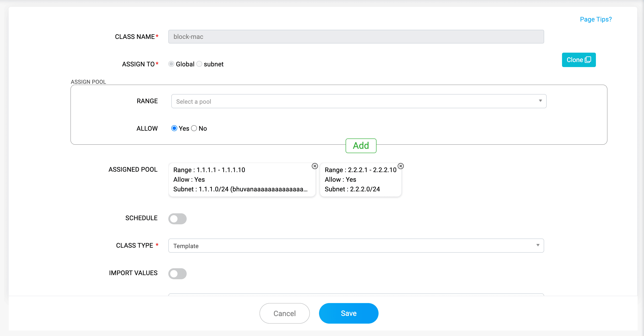Click the Save button
Image resolution: width=644 pixels, height=336 pixels.
(348, 313)
